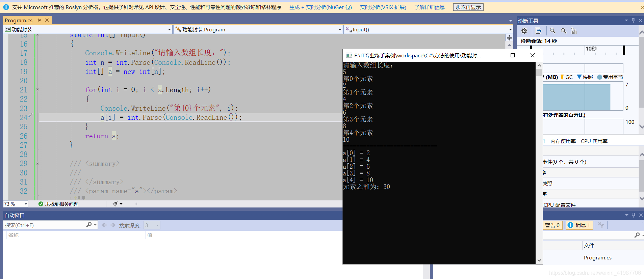Screen dimensions: 644x279
Task: Click the split editor handle icon
Action: [509, 38]
